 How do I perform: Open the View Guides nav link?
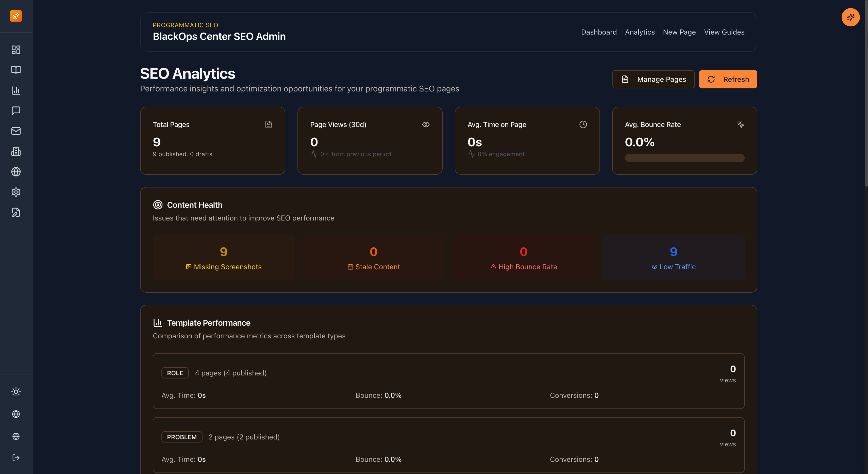(724, 32)
